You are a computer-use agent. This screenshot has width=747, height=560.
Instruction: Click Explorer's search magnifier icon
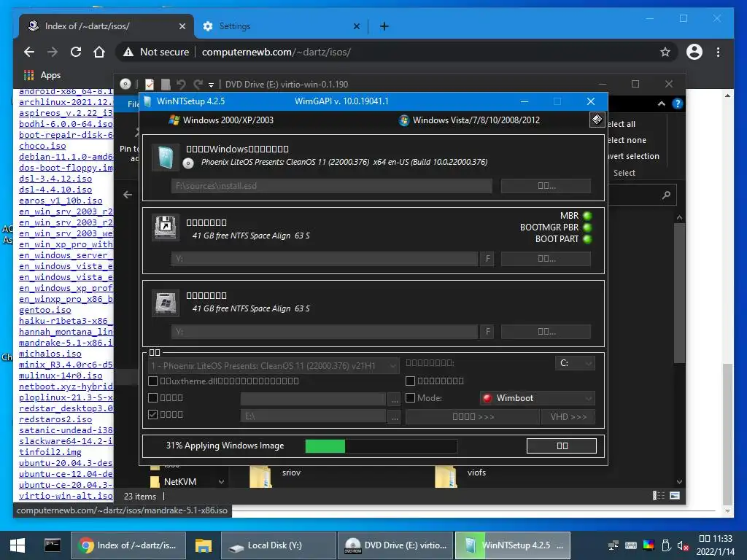click(x=666, y=195)
